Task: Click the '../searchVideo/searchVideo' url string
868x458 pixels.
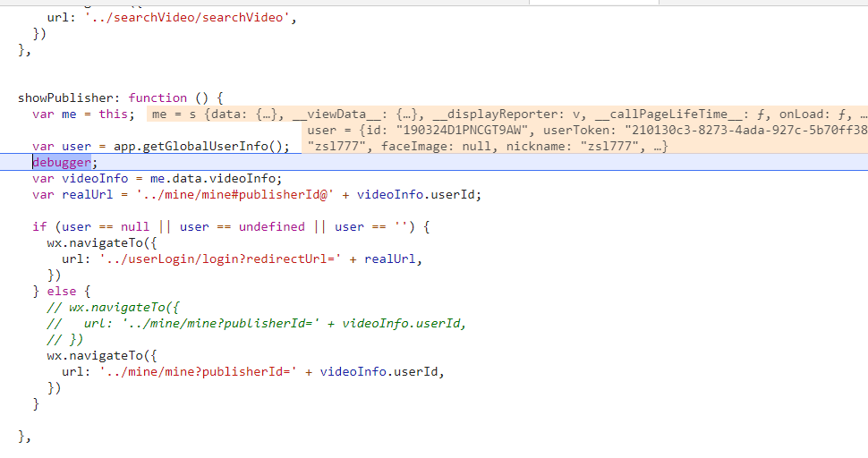Action: point(188,18)
